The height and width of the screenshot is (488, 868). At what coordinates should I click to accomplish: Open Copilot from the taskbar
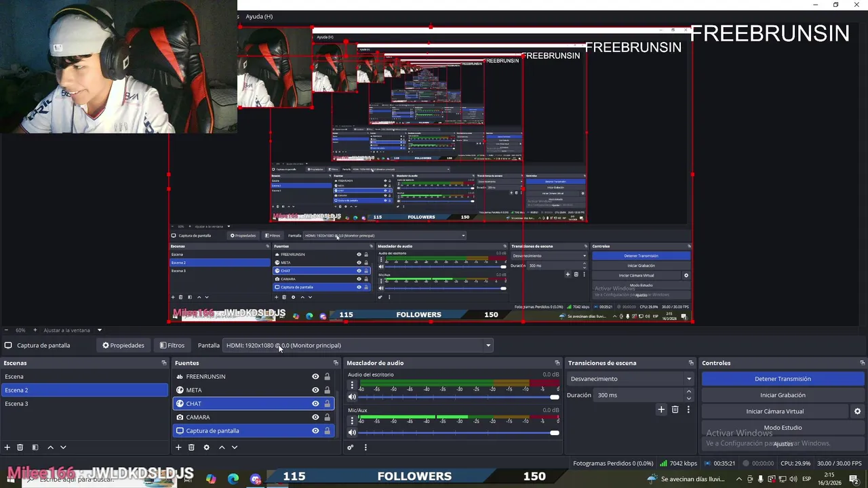pyautogui.click(x=211, y=479)
